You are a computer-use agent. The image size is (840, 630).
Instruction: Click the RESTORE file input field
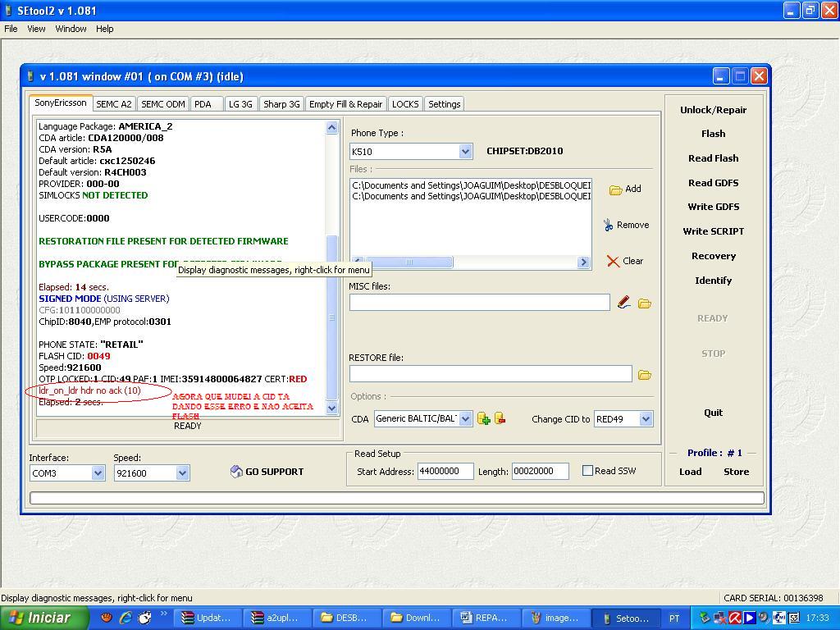(x=491, y=374)
